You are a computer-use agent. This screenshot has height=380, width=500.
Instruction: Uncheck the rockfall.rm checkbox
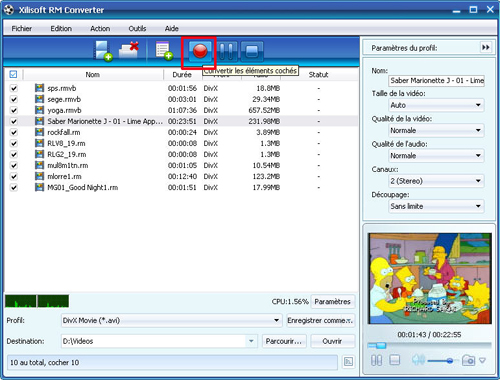tap(14, 132)
